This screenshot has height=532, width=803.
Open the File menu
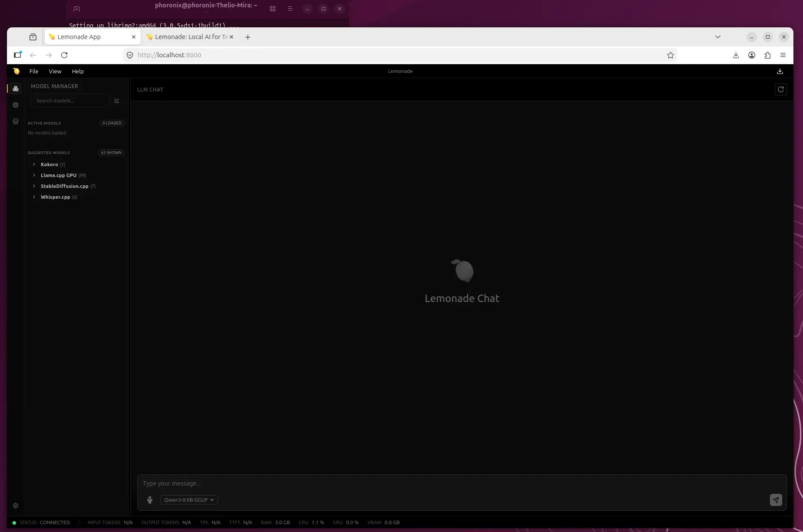pyautogui.click(x=34, y=71)
